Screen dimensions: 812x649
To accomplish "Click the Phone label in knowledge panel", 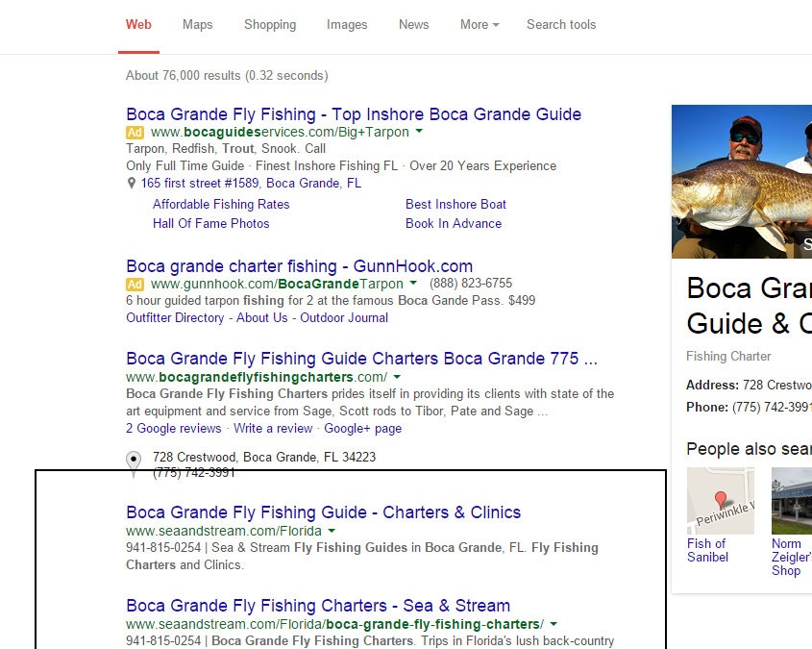I will coord(707,407).
